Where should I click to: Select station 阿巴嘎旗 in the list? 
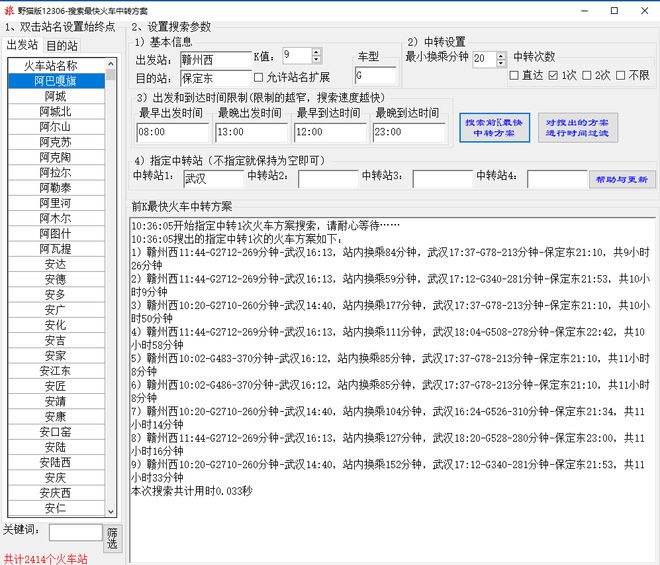56,81
